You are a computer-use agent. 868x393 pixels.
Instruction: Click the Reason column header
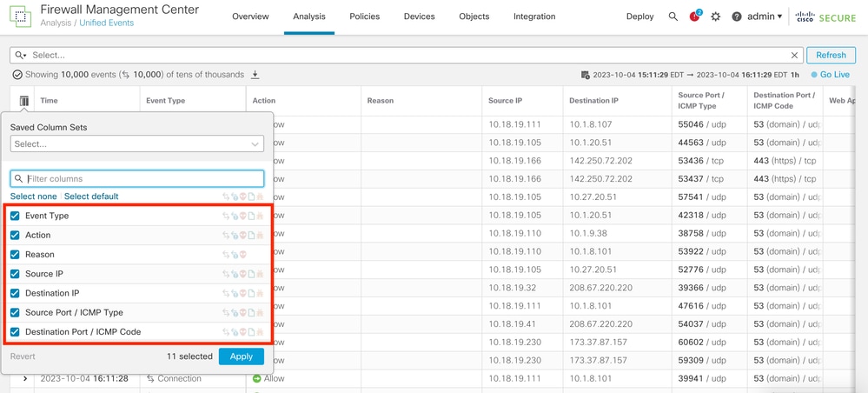tap(381, 101)
